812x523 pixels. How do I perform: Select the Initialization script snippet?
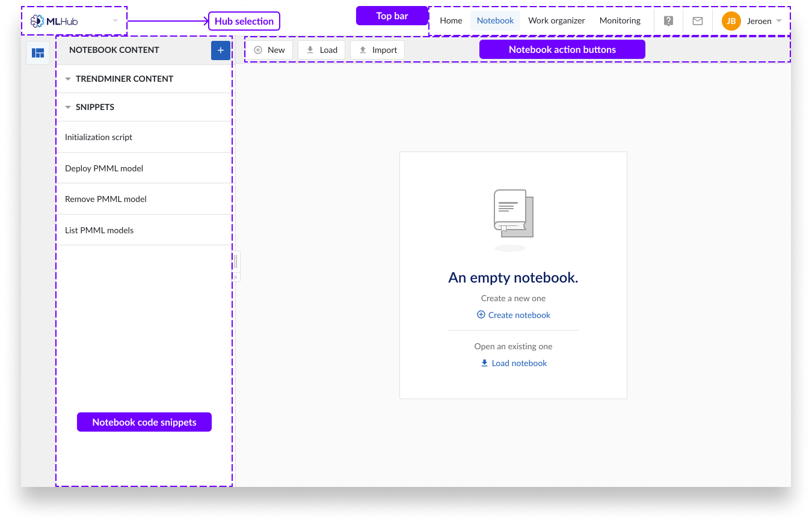point(99,137)
